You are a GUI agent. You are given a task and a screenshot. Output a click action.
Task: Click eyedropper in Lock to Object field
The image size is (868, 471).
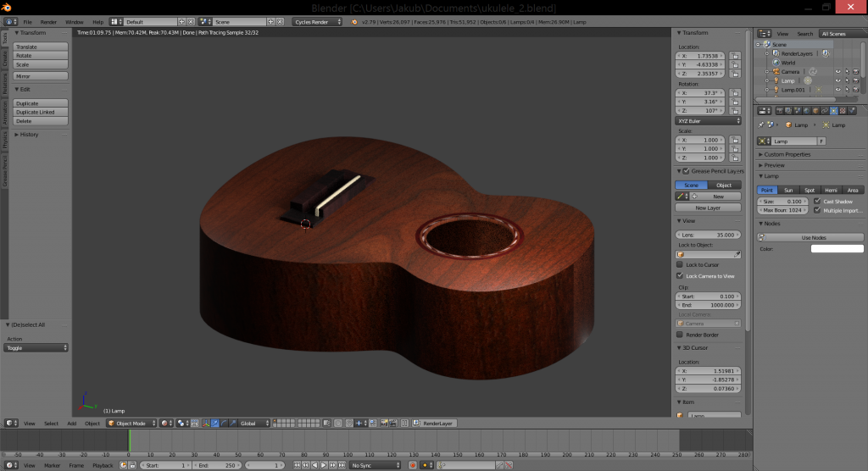737,255
